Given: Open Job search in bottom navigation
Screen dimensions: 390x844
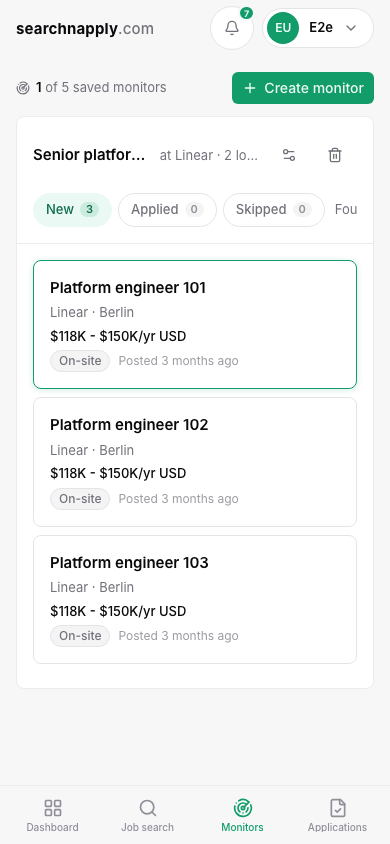Looking at the screenshot, I should point(147,815).
